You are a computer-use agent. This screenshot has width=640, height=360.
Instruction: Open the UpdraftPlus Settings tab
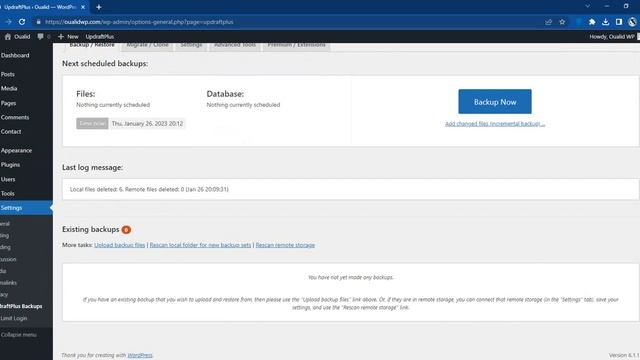pyautogui.click(x=191, y=46)
